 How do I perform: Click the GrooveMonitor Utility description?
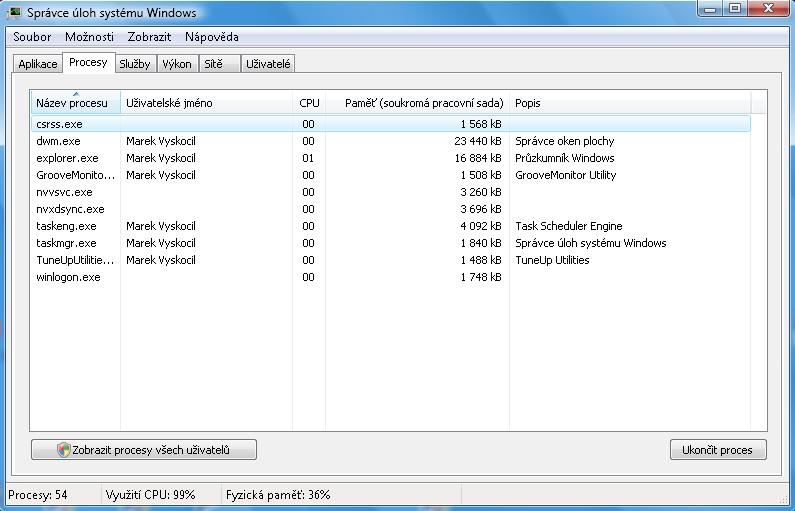565,175
